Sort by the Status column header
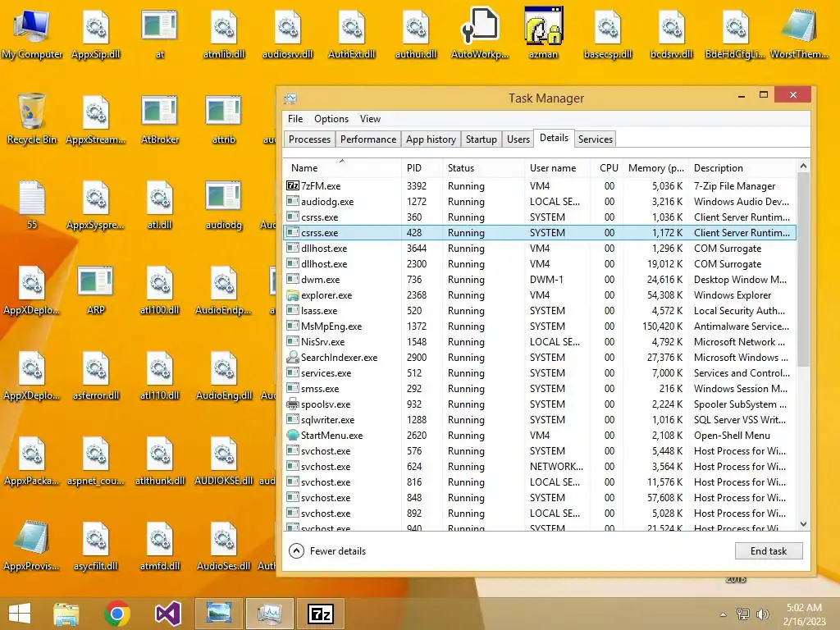 483,167
